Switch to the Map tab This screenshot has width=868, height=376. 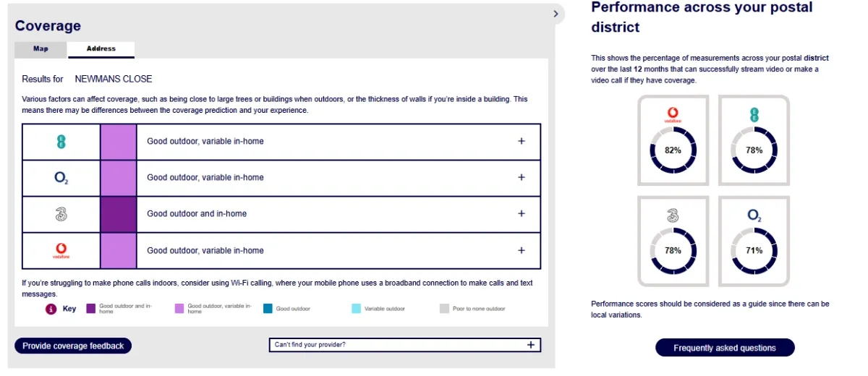41,49
